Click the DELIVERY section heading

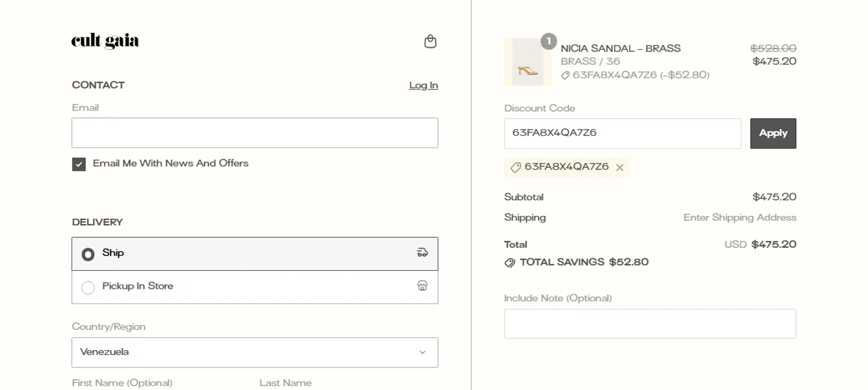[97, 222]
